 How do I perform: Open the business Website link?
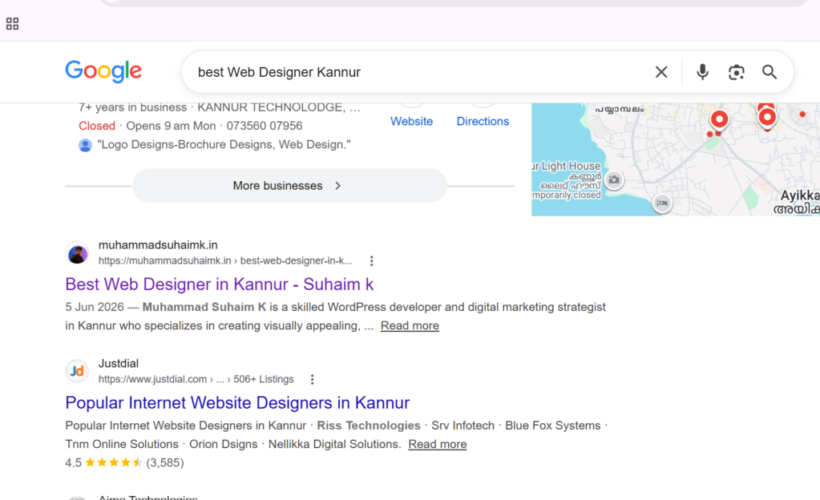412,121
